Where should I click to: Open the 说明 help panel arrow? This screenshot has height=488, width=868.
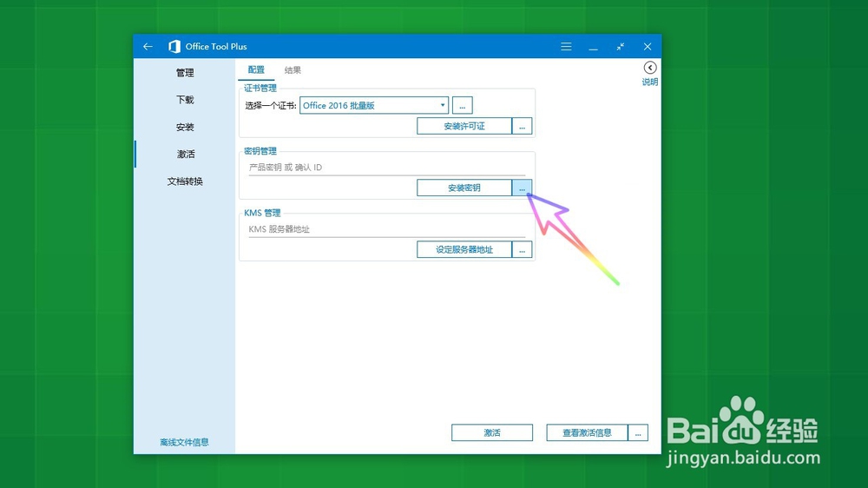[650, 68]
